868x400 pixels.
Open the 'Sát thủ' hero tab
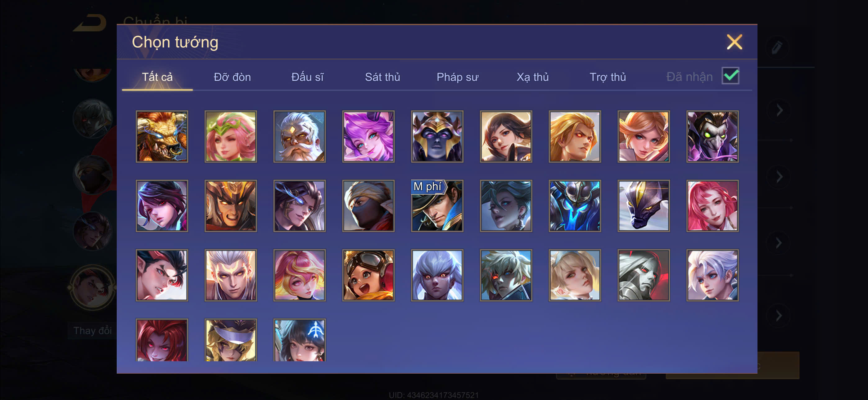382,77
